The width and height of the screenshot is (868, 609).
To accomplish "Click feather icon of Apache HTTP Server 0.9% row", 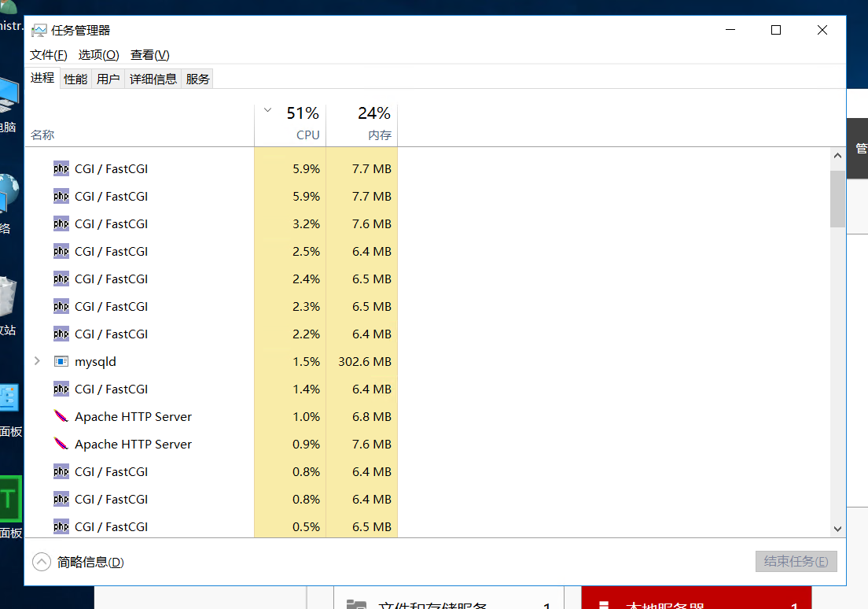I will [61, 444].
